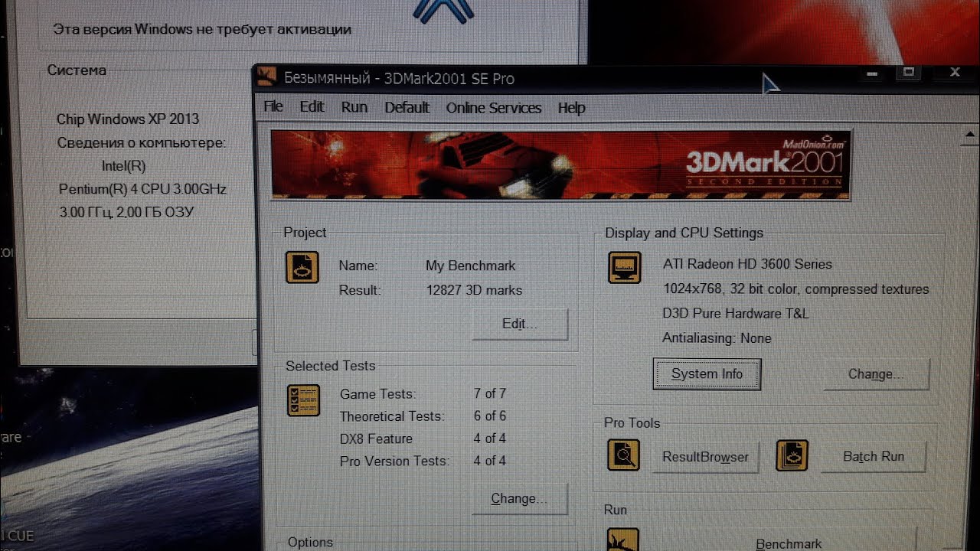Click 'Antialiasing: None' text
Image resolution: width=980 pixels, height=551 pixels.
point(717,338)
